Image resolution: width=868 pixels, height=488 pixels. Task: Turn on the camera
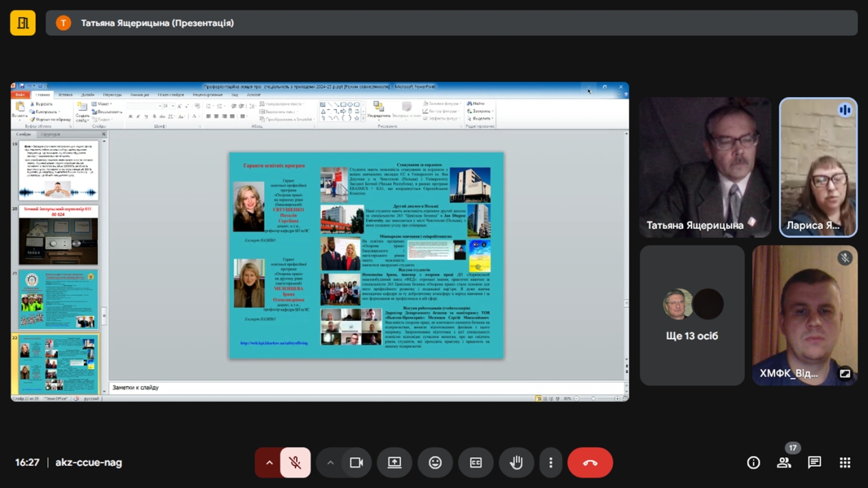tap(356, 463)
